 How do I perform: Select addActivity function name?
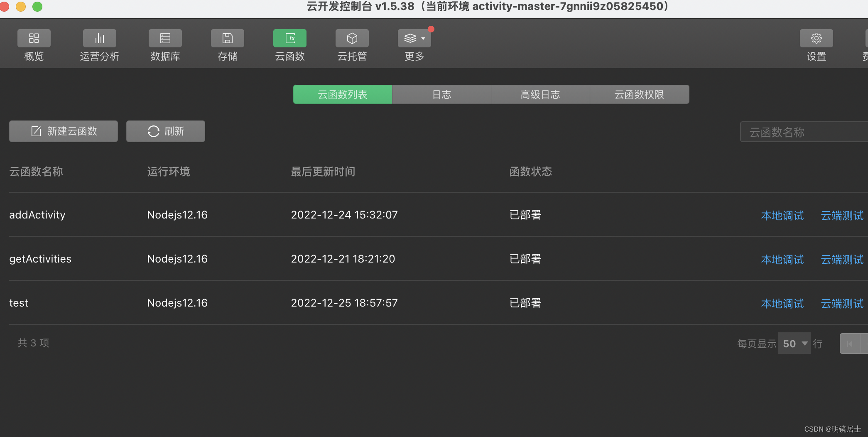37,215
